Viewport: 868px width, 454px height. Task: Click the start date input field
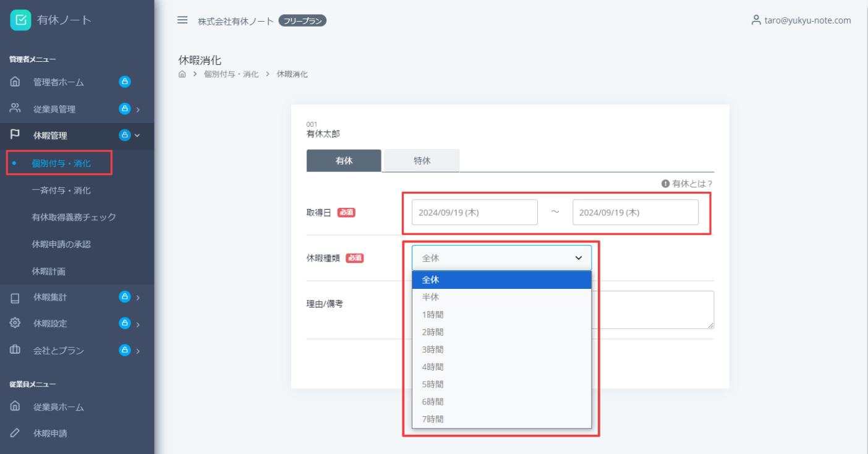coord(474,212)
